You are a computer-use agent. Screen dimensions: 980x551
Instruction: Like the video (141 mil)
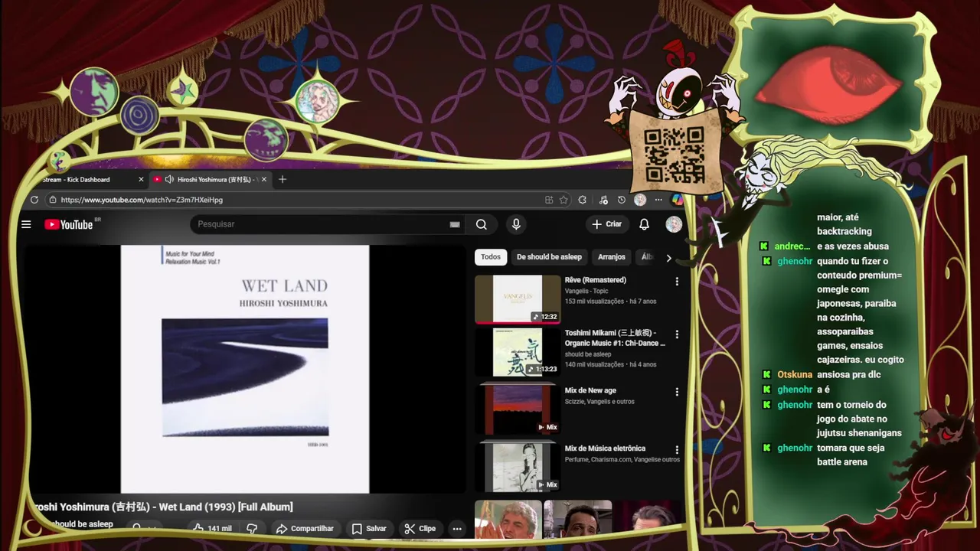(x=212, y=528)
